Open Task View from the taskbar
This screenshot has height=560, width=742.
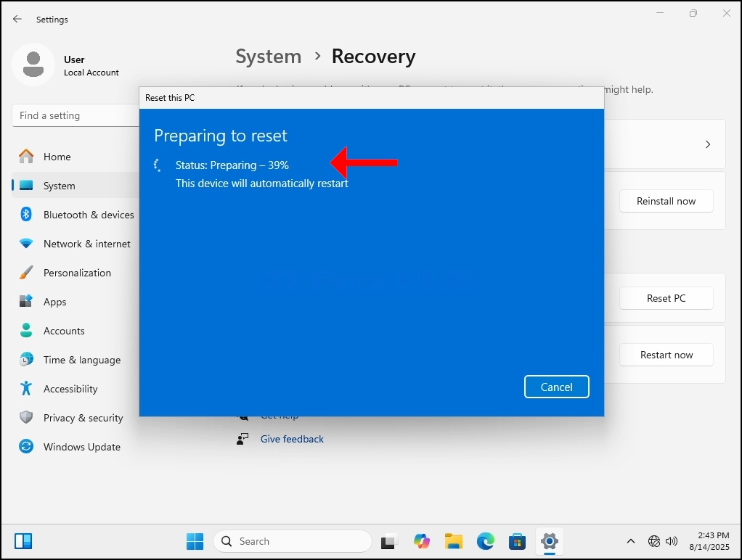click(389, 542)
